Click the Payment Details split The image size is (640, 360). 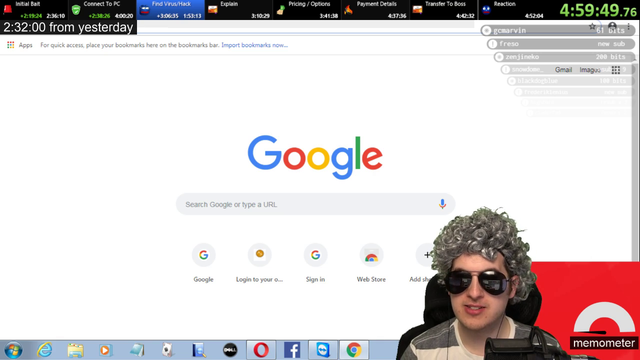click(375, 10)
